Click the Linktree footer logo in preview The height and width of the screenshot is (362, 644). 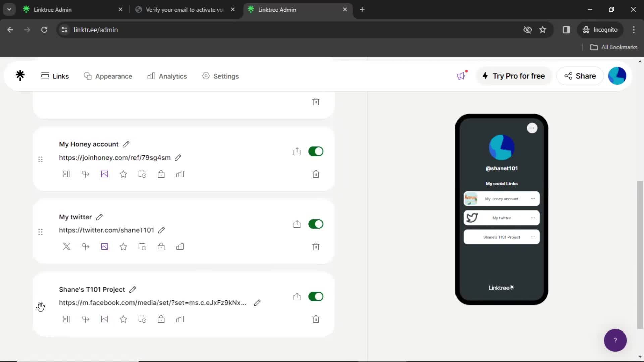click(501, 288)
